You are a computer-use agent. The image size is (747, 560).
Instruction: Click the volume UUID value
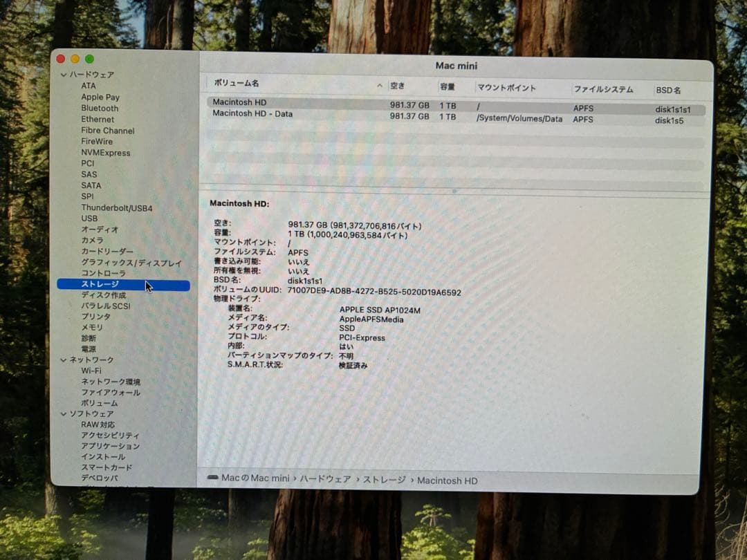[x=374, y=292]
